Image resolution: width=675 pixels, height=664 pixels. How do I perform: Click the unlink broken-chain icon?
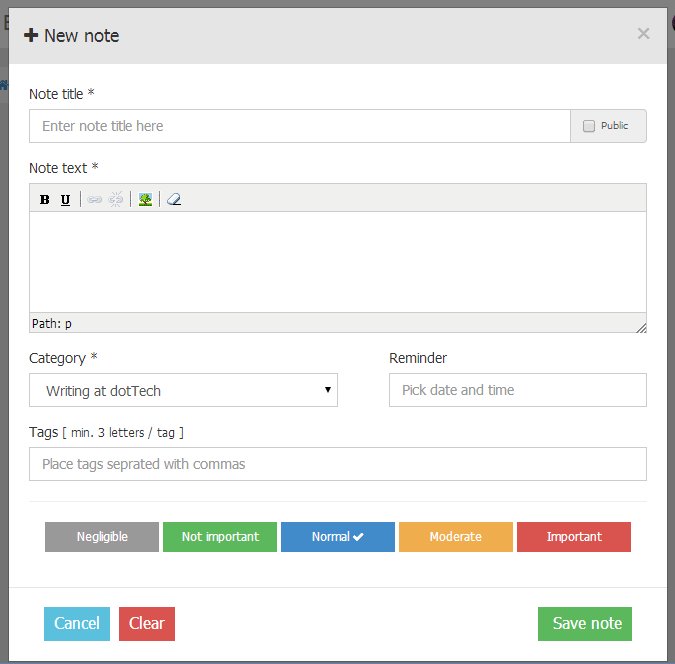coord(115,199)
